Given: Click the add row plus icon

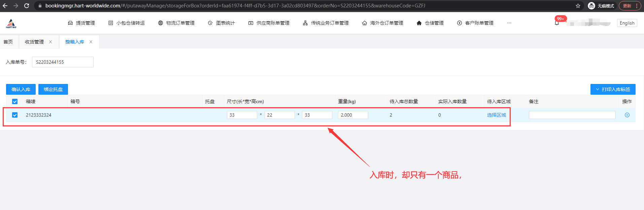Looking at the screenshot, I should (x=627, y=115).
